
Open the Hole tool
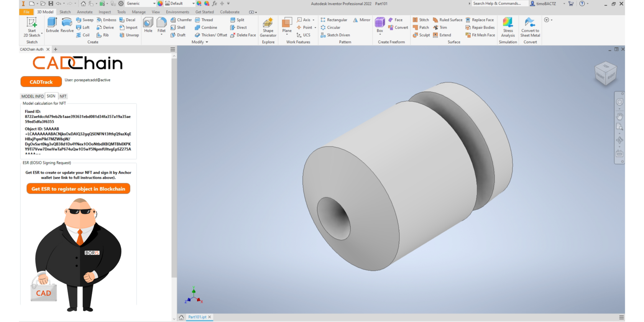[x=148, y=25]
